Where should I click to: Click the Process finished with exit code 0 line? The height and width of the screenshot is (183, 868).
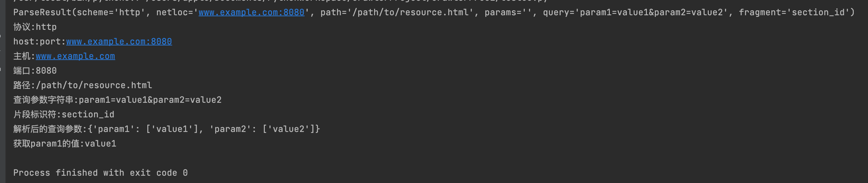[100, 173]
